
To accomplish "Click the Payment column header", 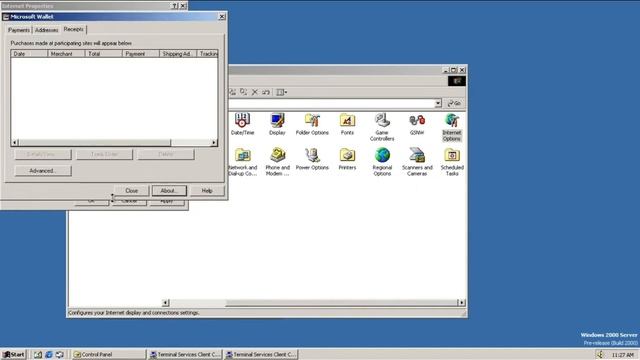I will point(140,53).
